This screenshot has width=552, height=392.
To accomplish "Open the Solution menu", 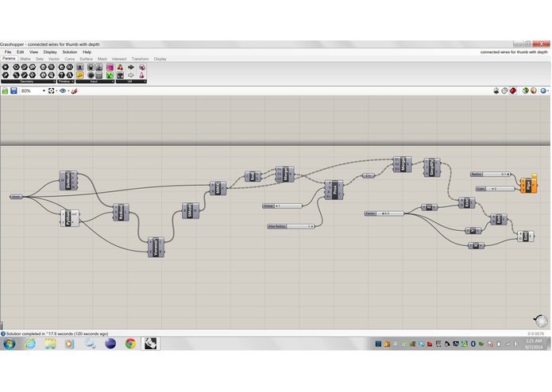I will click(x=70, y=52).
